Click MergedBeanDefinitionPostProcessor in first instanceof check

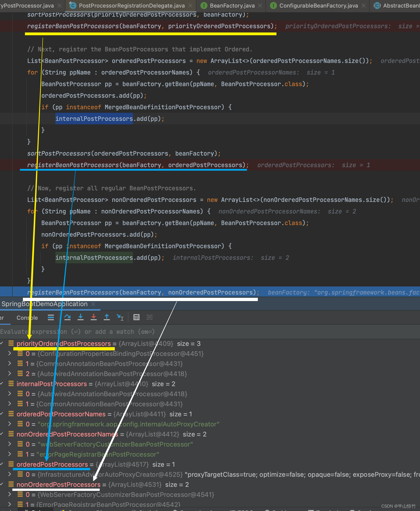(163, 107)
